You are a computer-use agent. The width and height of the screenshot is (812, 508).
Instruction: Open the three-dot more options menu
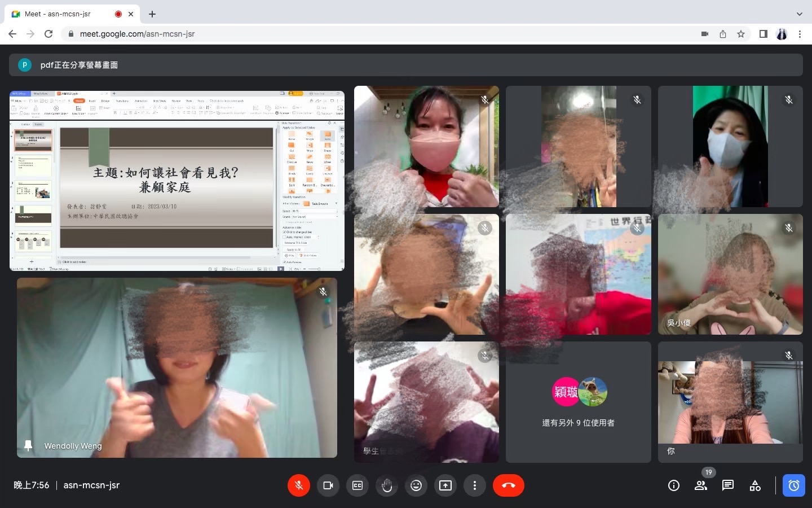tap(475, 485)
